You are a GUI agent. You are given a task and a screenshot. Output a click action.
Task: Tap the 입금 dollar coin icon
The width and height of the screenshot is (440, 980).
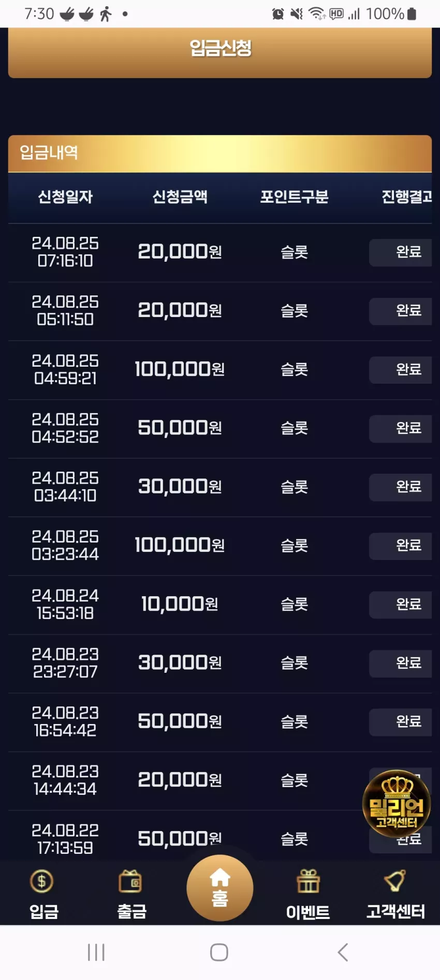42,881
